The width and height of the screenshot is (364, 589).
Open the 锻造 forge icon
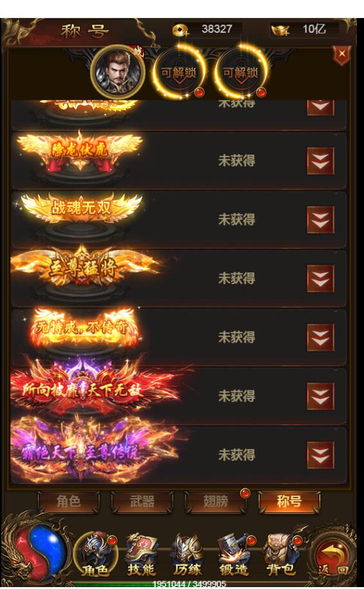pyautogui.click(x=234, y=554)
